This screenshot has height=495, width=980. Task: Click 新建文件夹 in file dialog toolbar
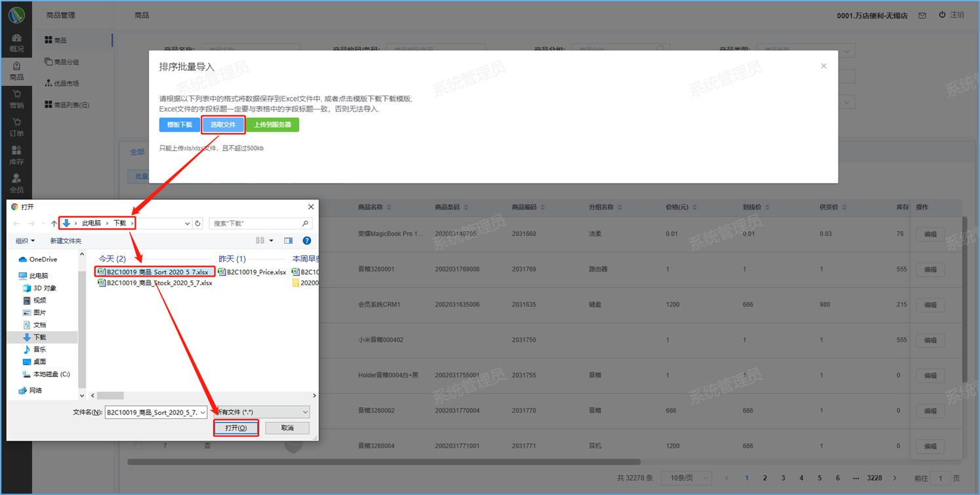pyautogui.click(x=66, y=241)
